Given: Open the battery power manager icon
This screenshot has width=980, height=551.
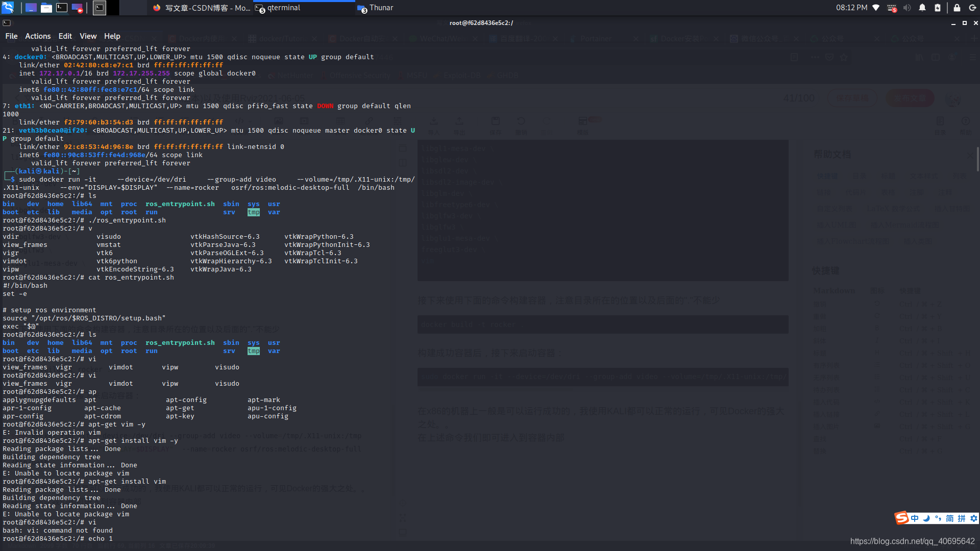Looking at the screenshot, I should (x=938, y=8).
